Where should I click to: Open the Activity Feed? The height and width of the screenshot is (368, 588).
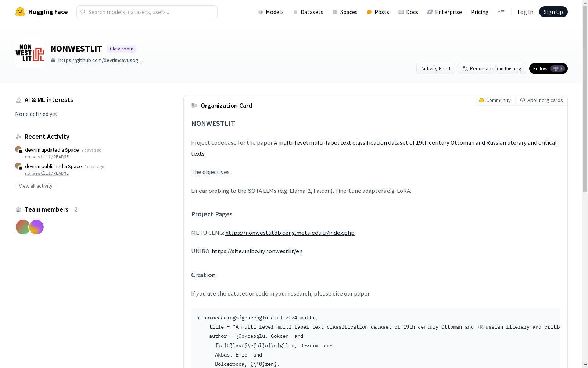pyautogui.click(x=435, y=68)
